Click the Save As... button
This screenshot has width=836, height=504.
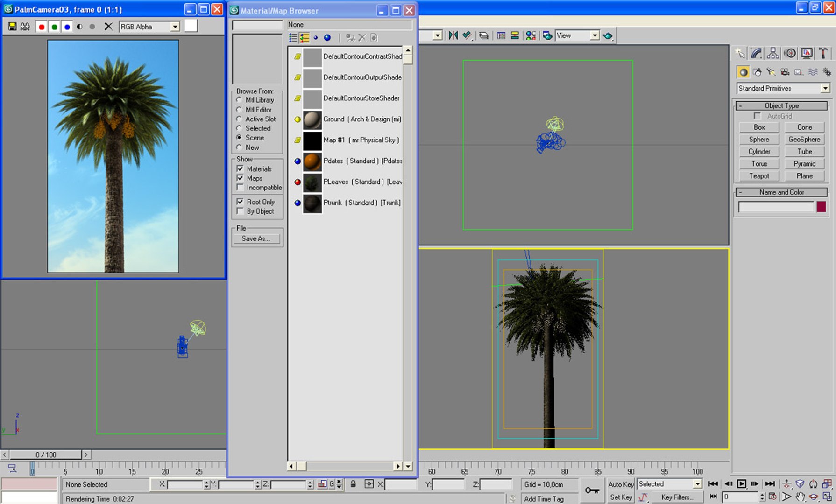256,238
